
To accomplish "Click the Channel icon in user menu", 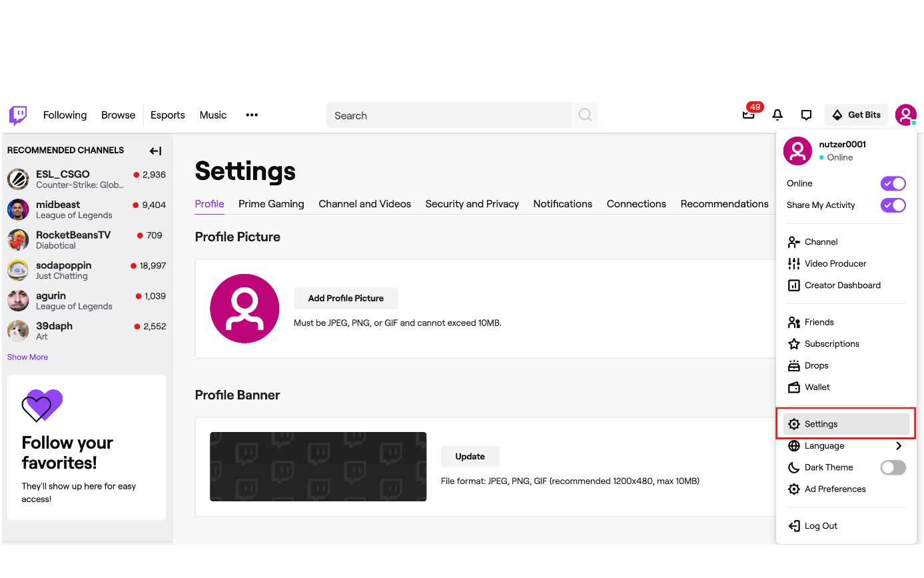I will (793, 242).
